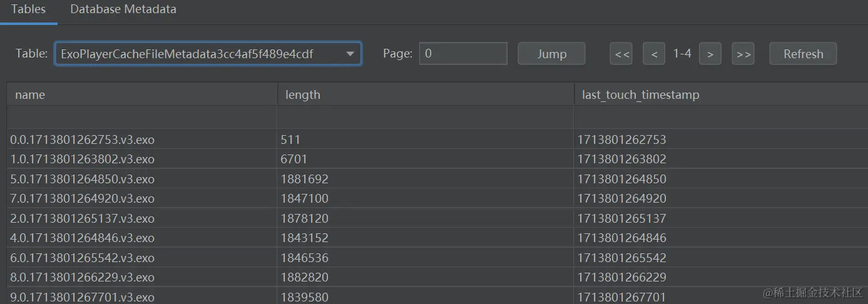Click timestamp cell 1713801265542
Image resolution: width=868 pixels, height=304 pixels.
(721, 258)
